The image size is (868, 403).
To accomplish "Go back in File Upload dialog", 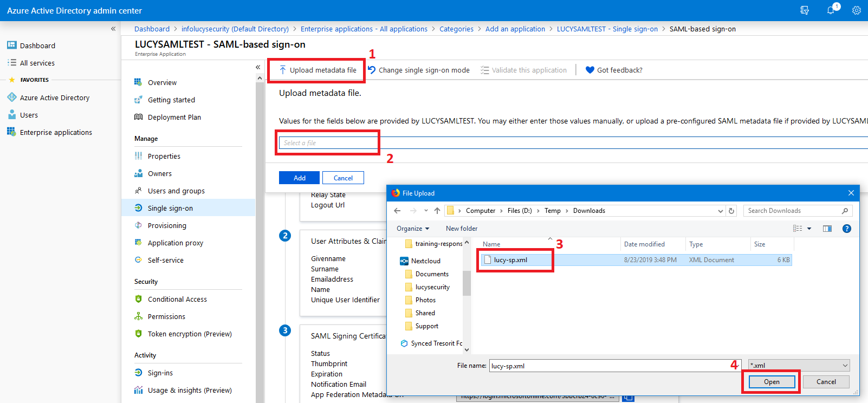I will pyautogui.click(x=397, y=211).
